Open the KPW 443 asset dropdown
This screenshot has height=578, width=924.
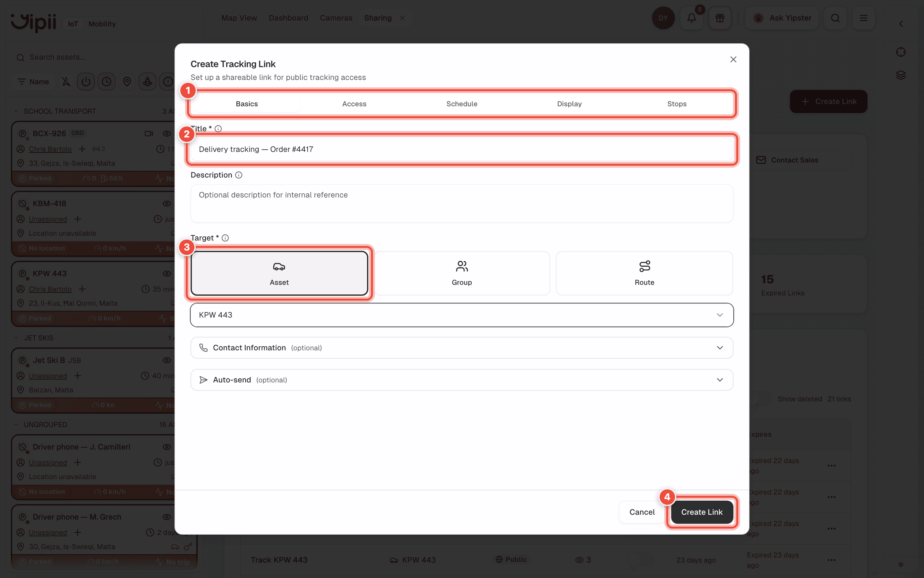pos(462,315)
